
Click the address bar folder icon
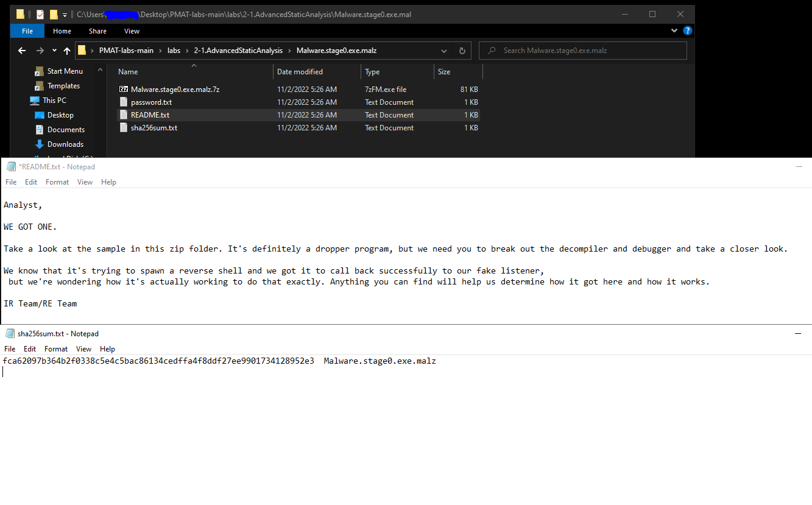pyautogui.click(x=82, y=51)
